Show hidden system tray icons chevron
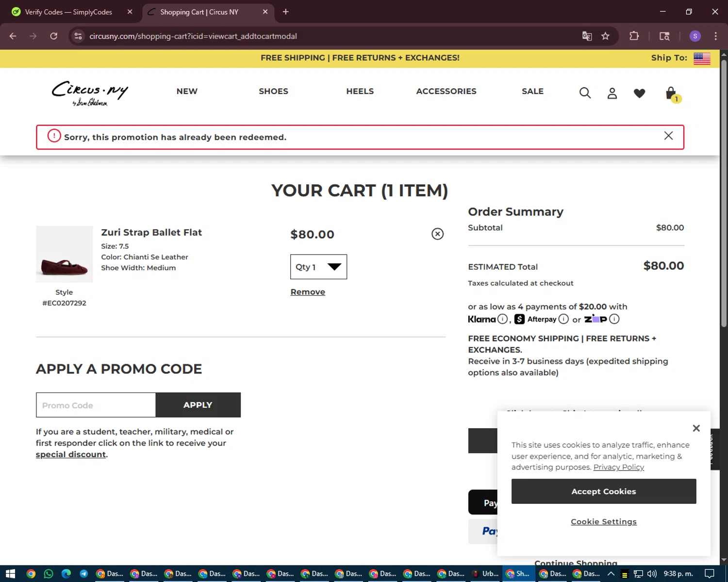The image size is (728, 582). [x=611, y=574]
